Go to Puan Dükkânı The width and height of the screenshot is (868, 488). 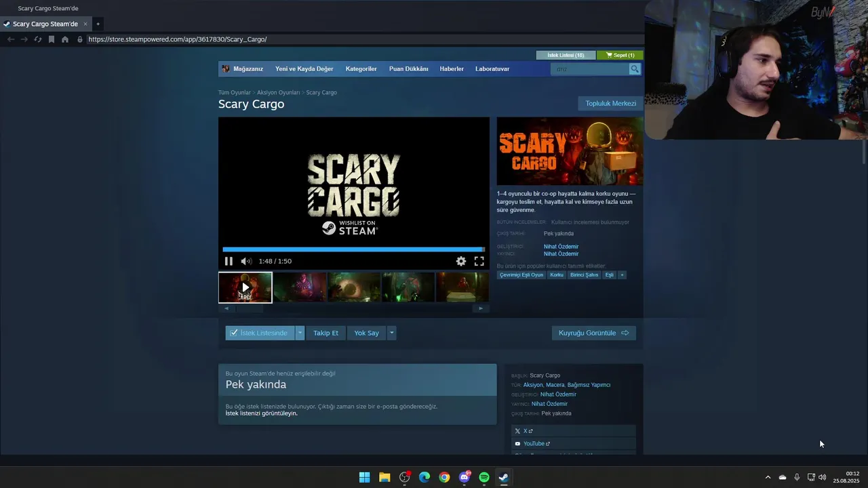pyautogui.click(x=408, y=68)
